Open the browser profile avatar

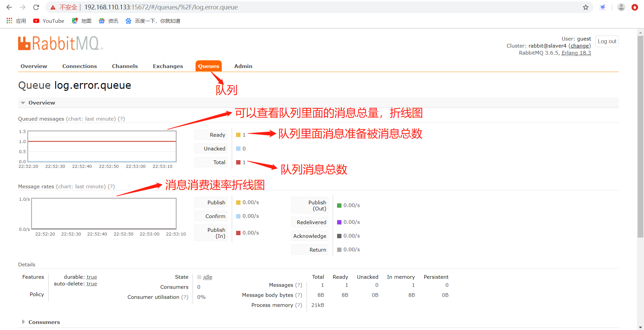point(621,7)
